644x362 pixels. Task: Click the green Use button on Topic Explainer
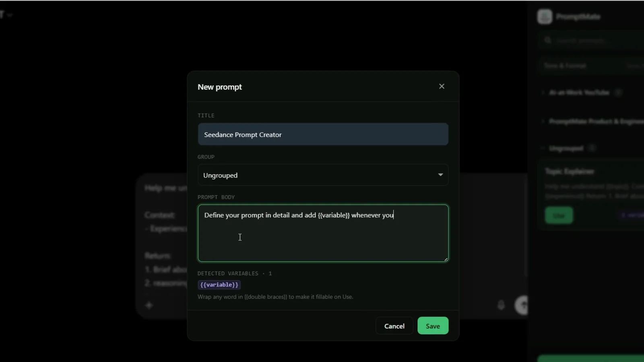click(559, 215)
